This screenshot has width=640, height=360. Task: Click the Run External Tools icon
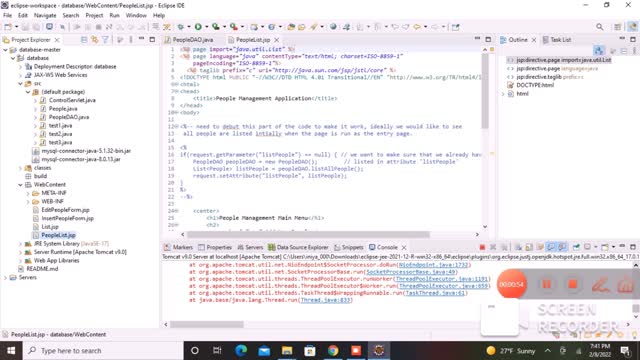233,27
